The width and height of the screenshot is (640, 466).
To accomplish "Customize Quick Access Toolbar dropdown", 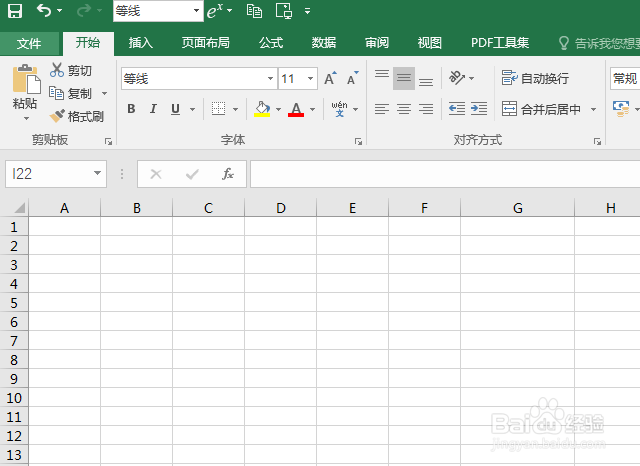I will tap(307, 11).
